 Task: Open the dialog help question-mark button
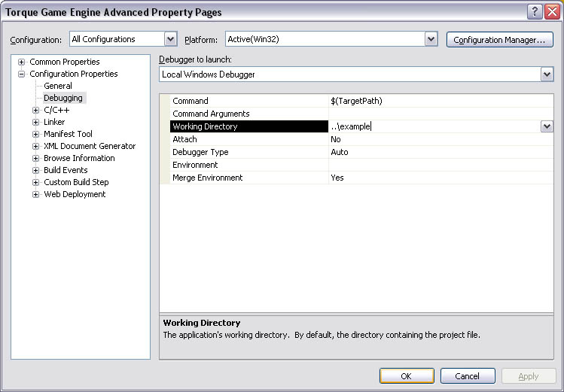535,12
